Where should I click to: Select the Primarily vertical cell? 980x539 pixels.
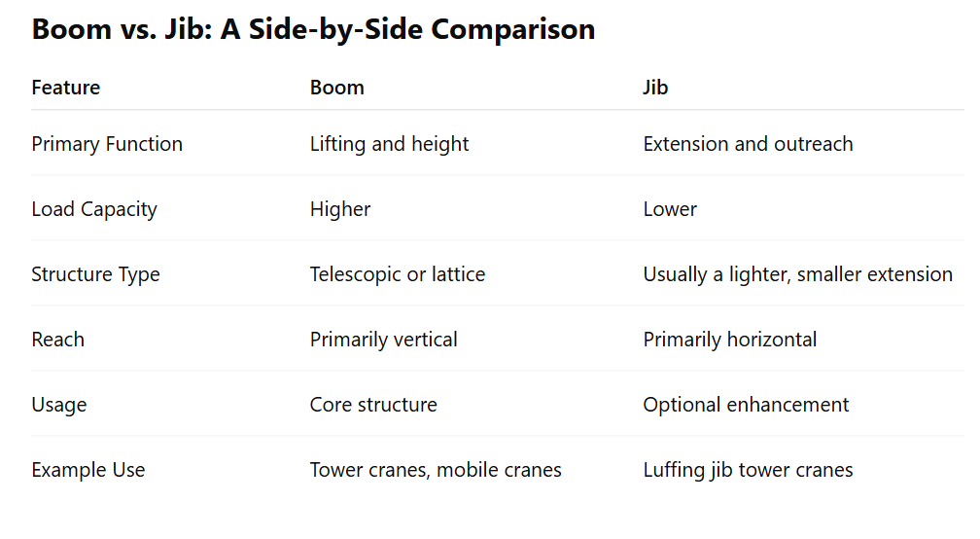[383, 340]
